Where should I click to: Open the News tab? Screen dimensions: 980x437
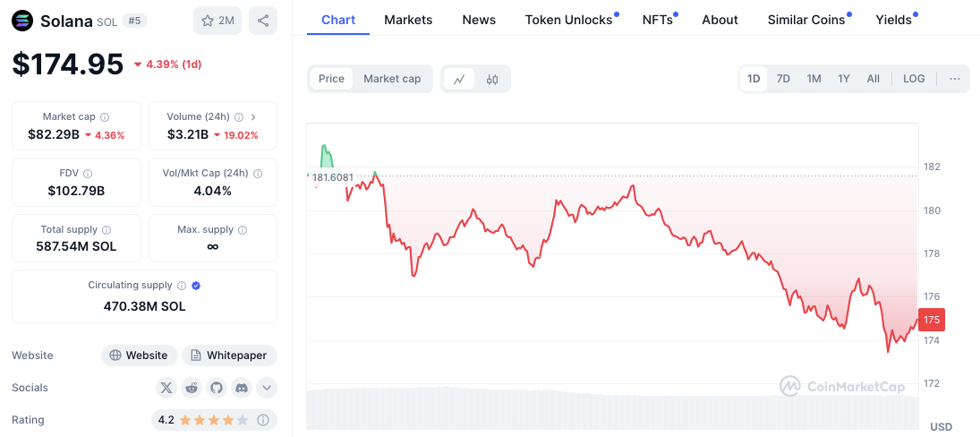(479, 20)
